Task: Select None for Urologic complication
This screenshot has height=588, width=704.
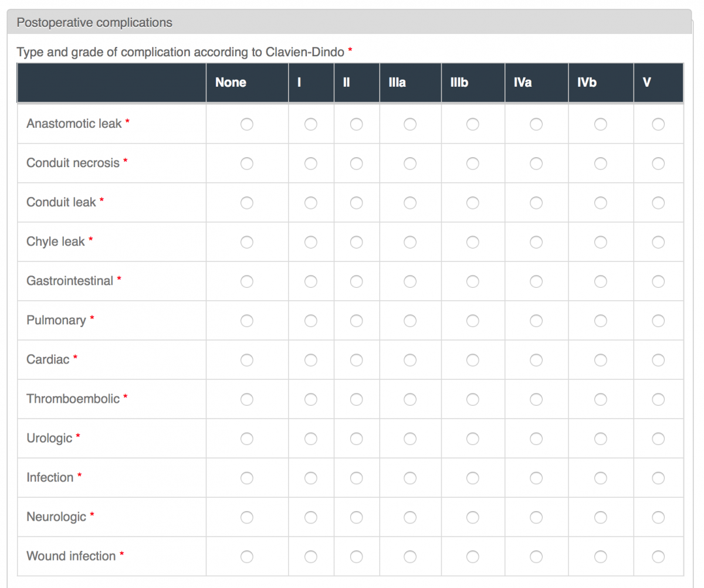Action: 247,439
